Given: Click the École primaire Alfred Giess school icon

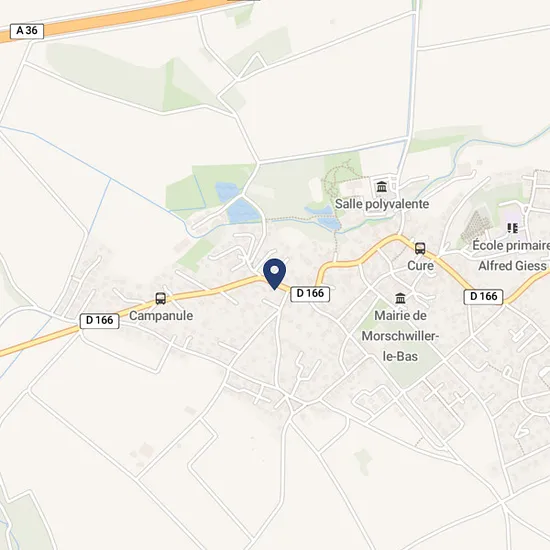Looking at the screenshot, I should [513, 228].
